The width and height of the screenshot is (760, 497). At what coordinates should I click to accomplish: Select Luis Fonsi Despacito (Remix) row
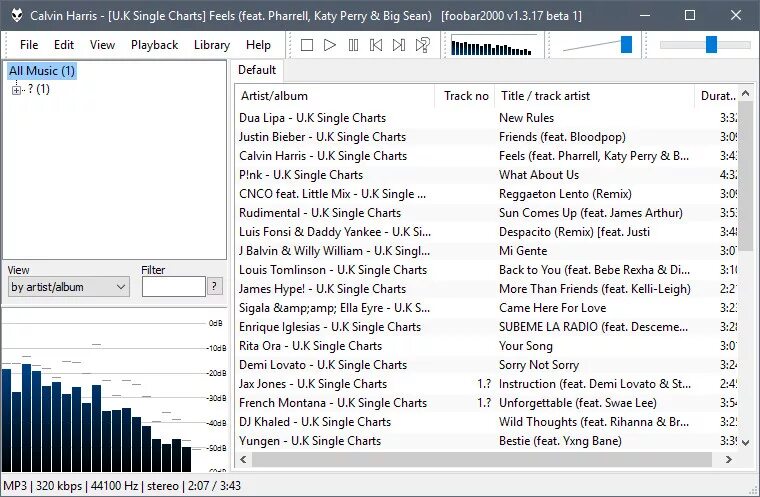(487, 232)
